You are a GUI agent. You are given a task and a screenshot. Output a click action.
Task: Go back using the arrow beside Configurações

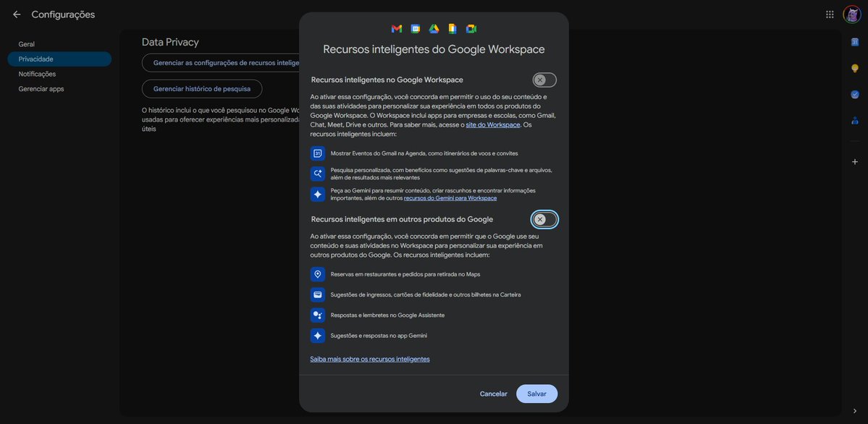click(17, 14)
